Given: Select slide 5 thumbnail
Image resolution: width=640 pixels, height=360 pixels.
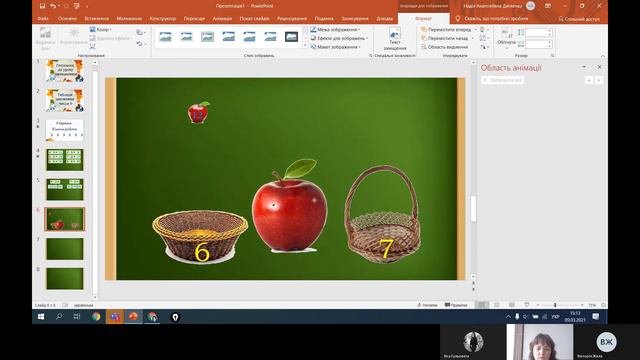Looking at the screenshot, I should click(x=65, y=189).
